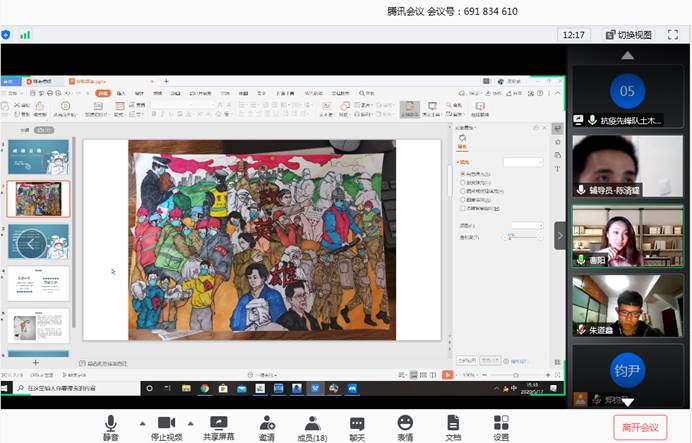Open fill preset dropdown in properties pane
The image size is (692, 443).
click(x=523, y=162)
